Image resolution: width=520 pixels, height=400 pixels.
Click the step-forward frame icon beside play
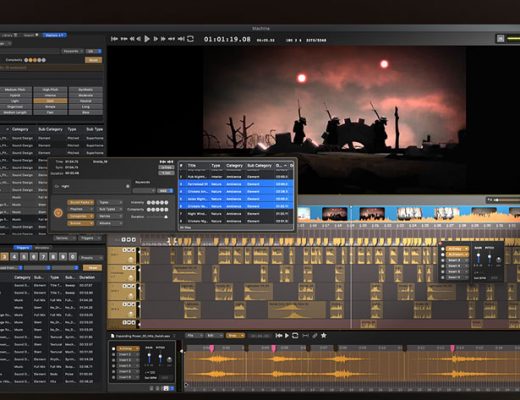coord(155,39)
